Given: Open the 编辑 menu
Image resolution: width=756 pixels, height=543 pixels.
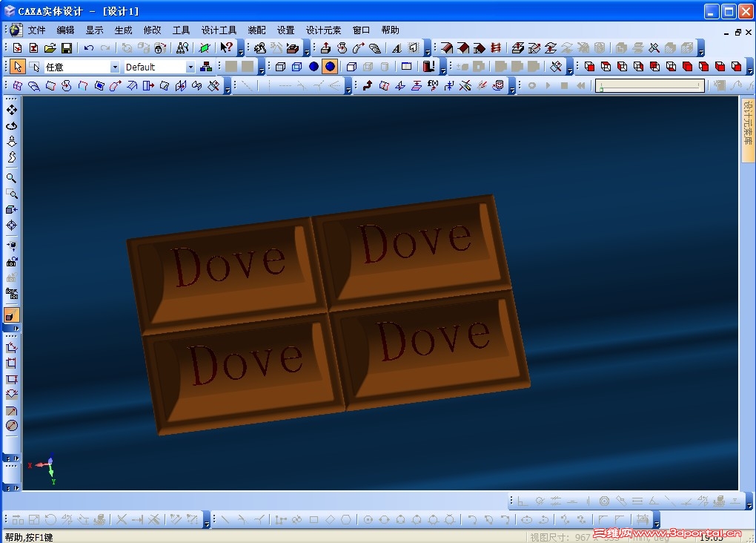Looking at the screenshot, I should click(65, 30).
